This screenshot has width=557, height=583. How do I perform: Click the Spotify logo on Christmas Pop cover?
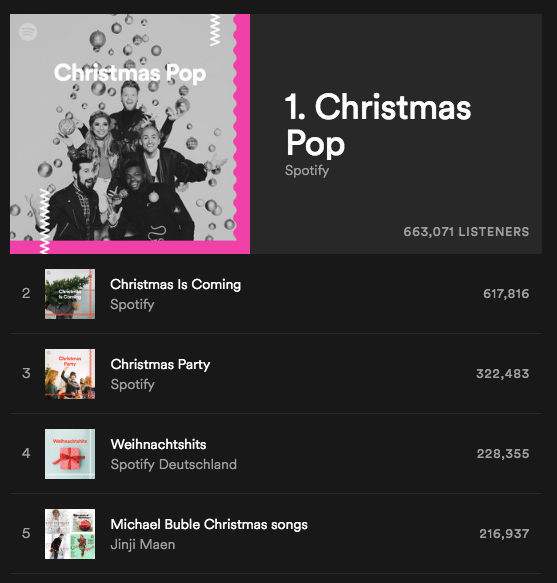[28, 32]
